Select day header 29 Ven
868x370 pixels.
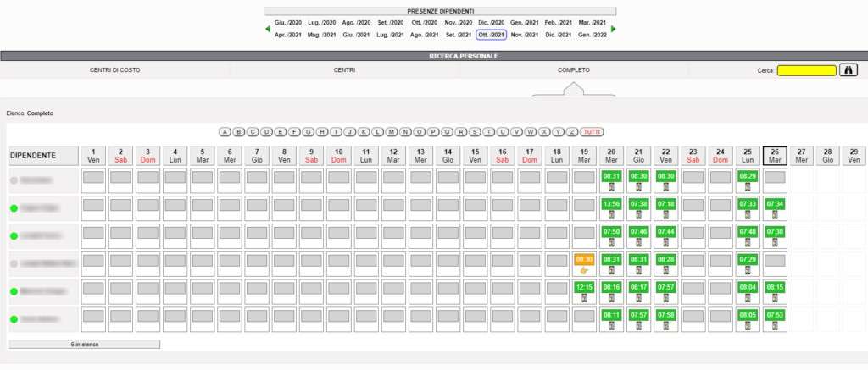pos(854,156)
